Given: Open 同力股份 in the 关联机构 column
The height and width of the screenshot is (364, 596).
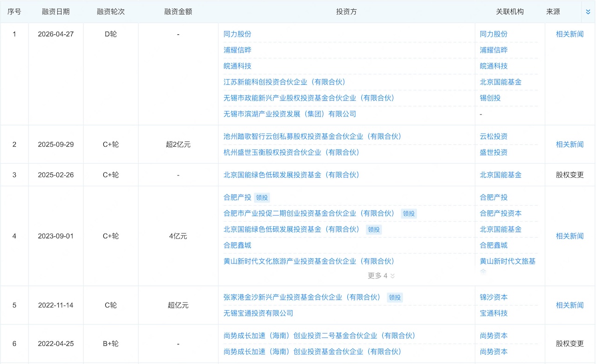Looking at the screenshot, I should pyautogui.click(x=494, y=34).
